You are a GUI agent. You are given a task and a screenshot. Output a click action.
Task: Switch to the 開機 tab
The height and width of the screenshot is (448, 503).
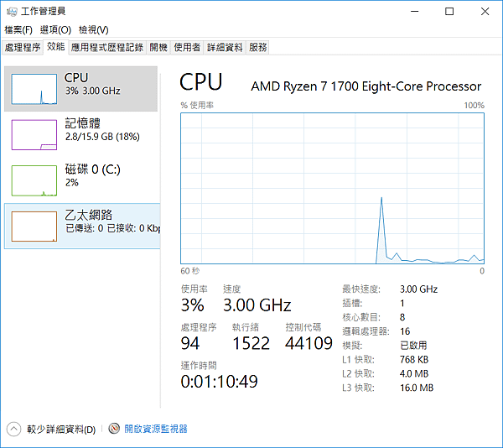click(x=158, y=48)
